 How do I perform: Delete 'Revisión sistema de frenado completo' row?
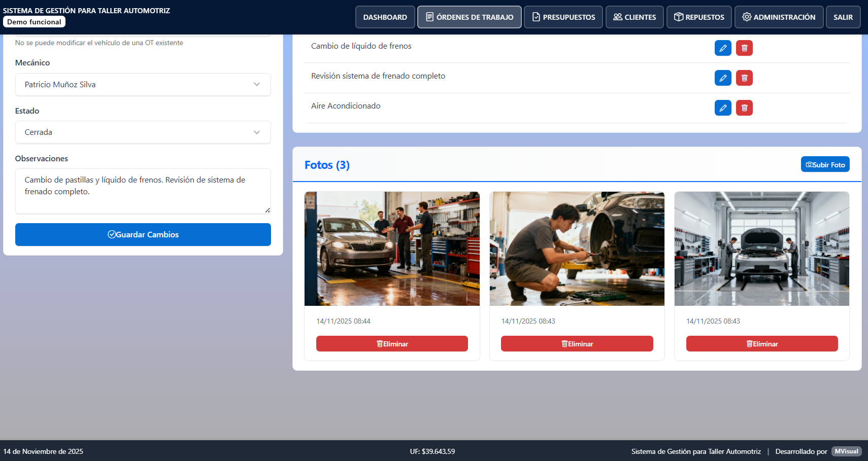[x=744, y=78]
